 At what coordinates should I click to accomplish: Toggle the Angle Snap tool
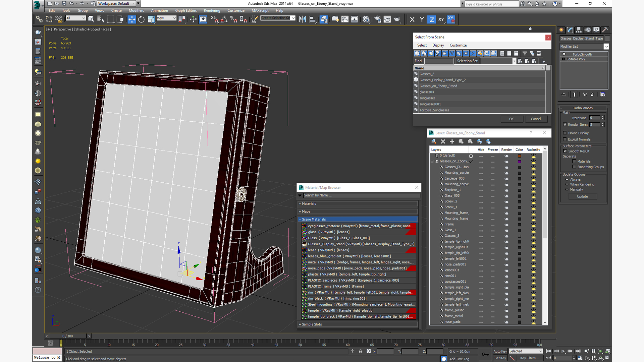[x=224, y=19]
